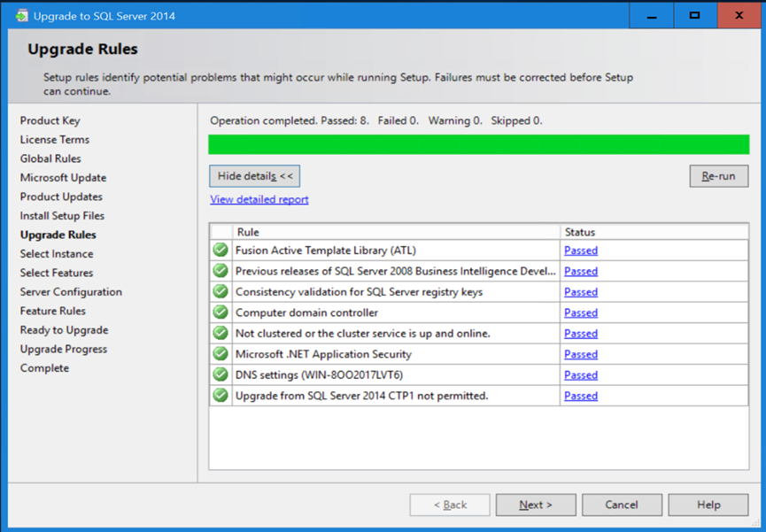Click green check icon for Consistency validation rule

(x=221, y=291)
